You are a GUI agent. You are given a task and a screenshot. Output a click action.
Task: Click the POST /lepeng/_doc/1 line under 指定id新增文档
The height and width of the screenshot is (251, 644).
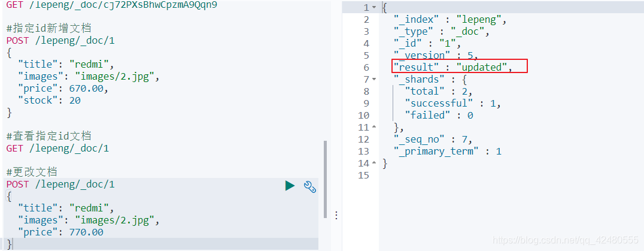pos(60,40)
